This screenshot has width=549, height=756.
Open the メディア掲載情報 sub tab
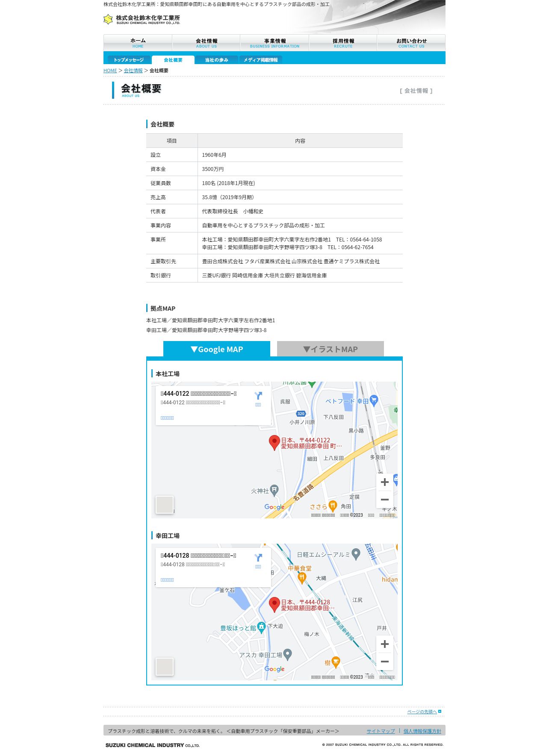pyautogui.click(x=261, y=60)
